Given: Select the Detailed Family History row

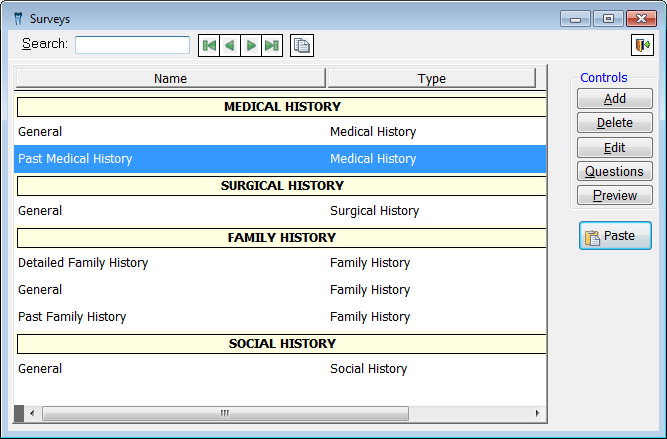Looking at the screenshot, I should tap(83, 263).
